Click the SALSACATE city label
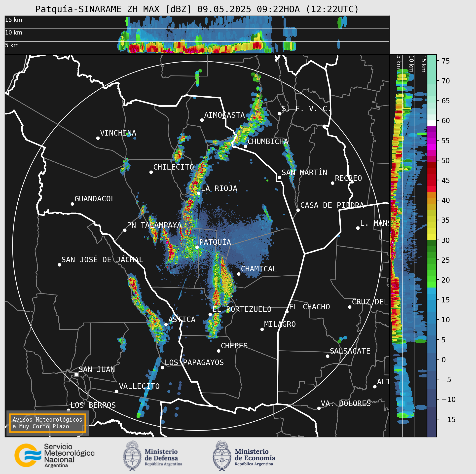This screenshot has height=474, width=476. pos(350,351)
